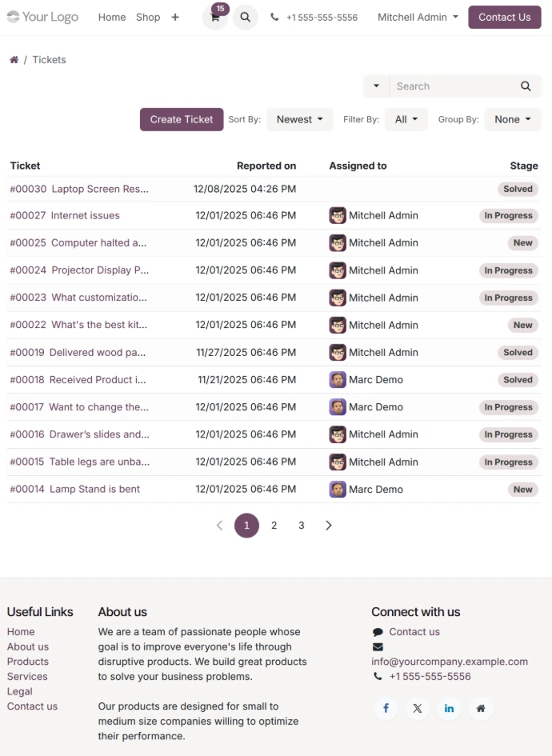Open the Filter By All dropdown
Viewport: 552px width, 756px height.
[x=406, y=119]
